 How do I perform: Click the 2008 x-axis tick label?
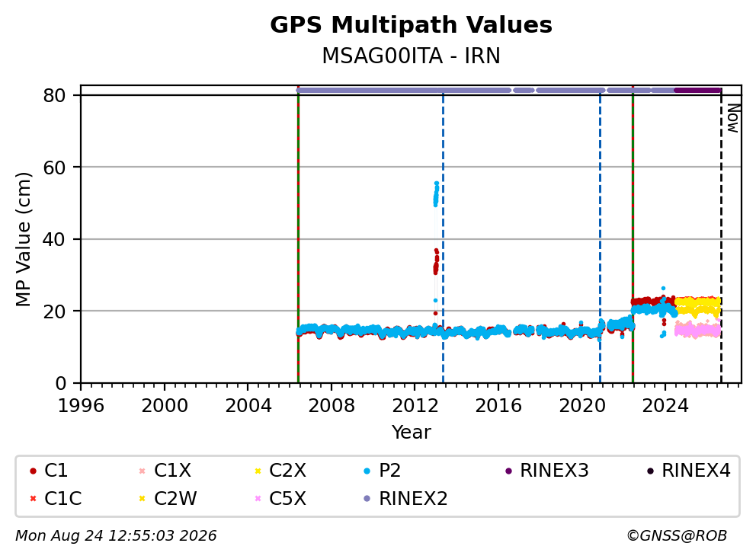(x=332, y=406)
